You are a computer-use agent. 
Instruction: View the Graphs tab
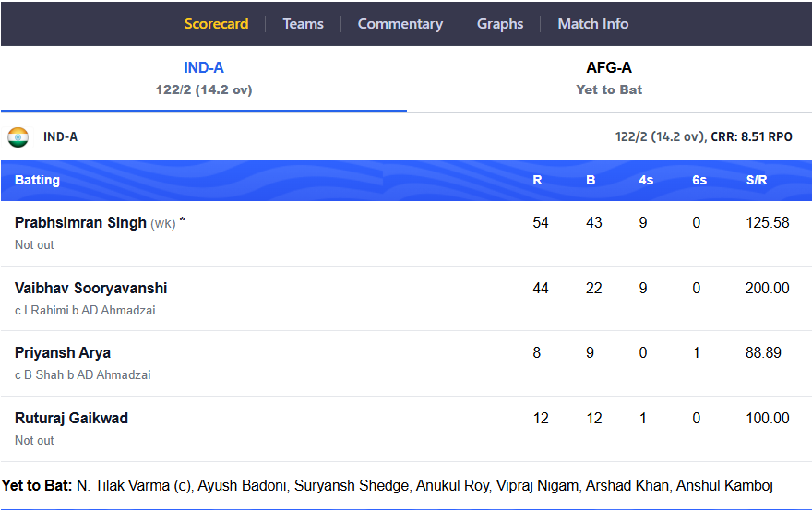click(500, 24)
